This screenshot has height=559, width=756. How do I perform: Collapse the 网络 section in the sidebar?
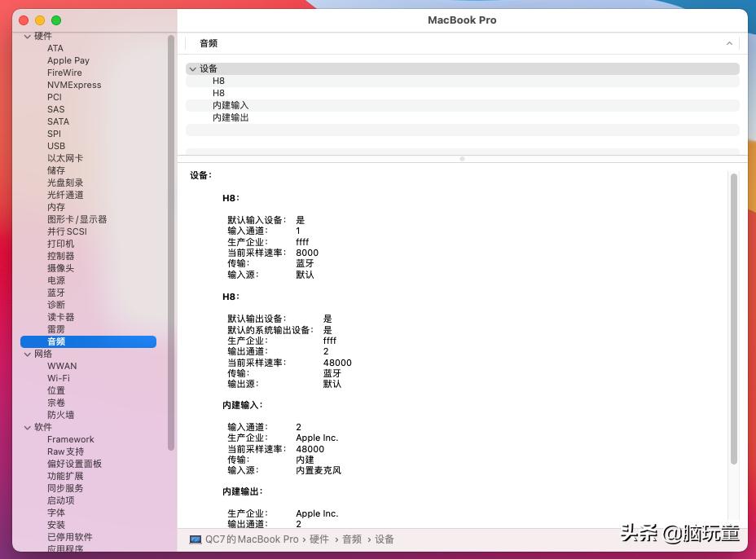pyautogui.click(x=28, y=354)
